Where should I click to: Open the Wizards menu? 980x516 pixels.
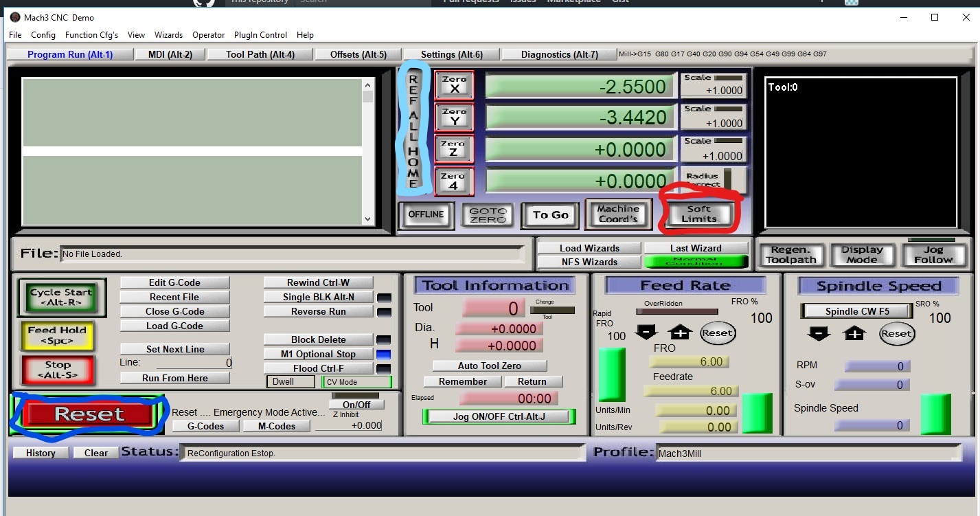[168, 34]
